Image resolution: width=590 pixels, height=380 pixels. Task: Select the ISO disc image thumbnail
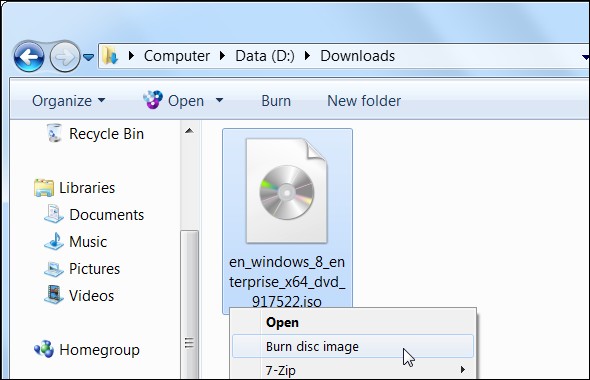point(287,191)
